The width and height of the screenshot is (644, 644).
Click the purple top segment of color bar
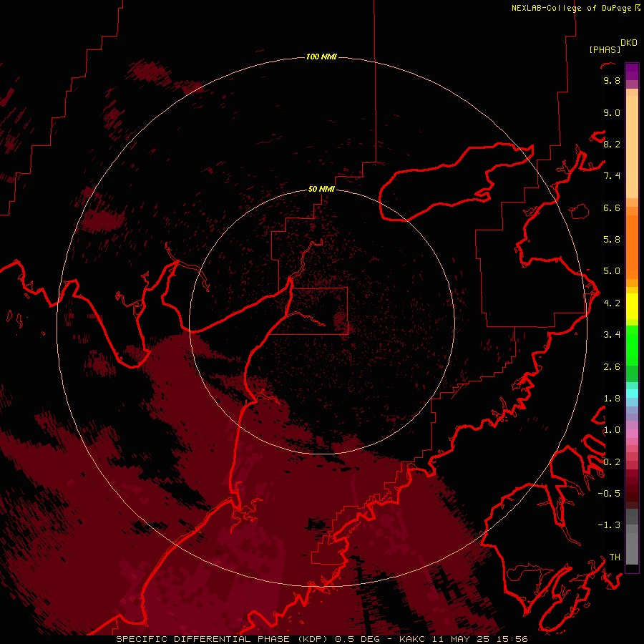pos(632,72)
